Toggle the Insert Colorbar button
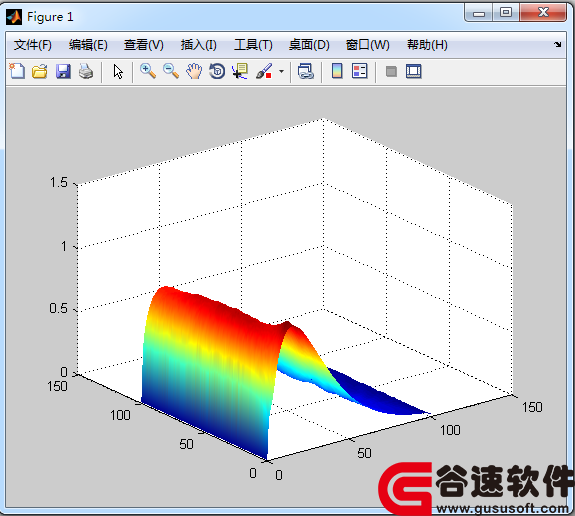 (x=337, y=71)
